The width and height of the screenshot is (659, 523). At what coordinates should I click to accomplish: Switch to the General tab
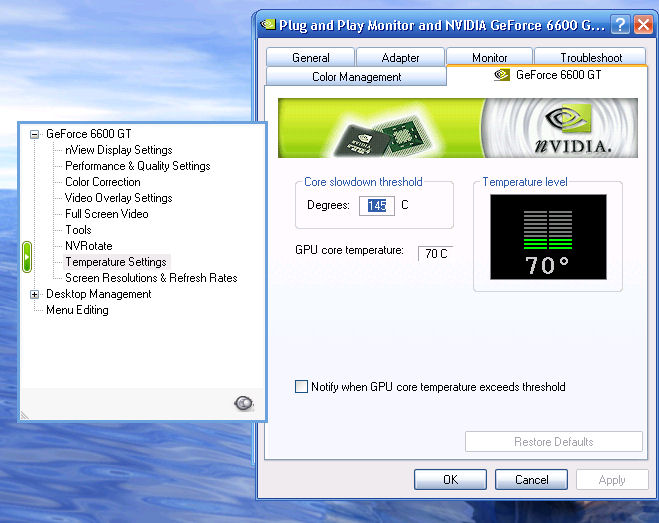tap(311, 58)
